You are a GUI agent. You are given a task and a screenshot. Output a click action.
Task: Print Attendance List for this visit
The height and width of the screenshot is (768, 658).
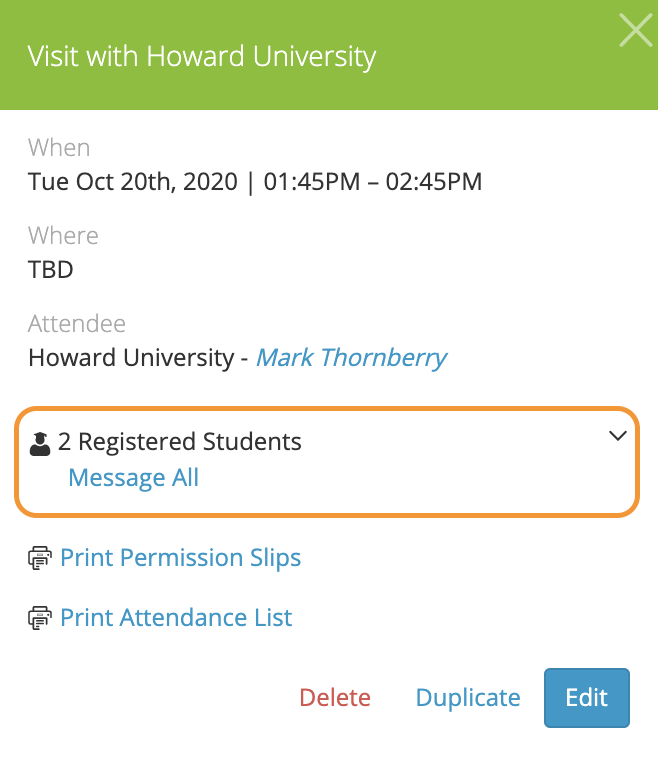176,618
